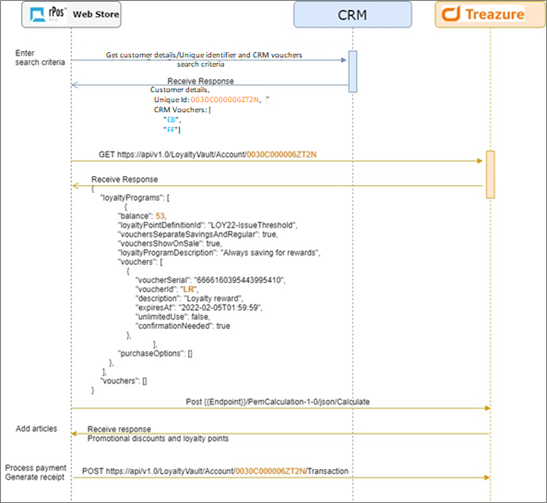Click the 'Add articles' step label
This screenshot has height=503, width=547.
tap(36, 429)
